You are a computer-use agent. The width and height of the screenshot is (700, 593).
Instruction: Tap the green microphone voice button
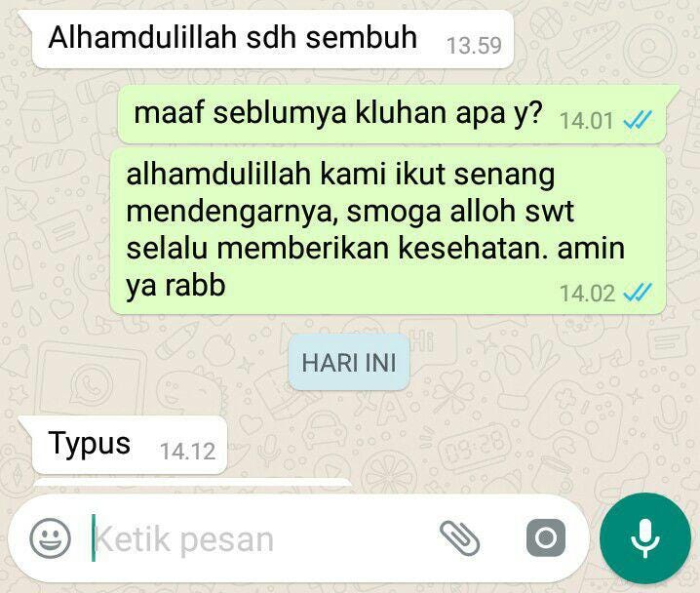pyautogui.click(x=645, y=538)
